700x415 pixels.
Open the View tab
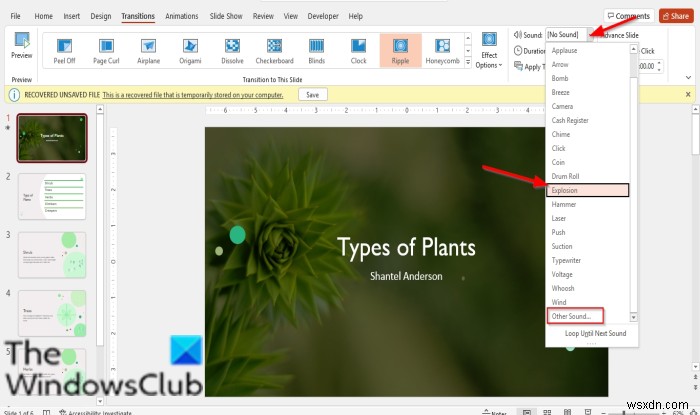coord(291,16)
